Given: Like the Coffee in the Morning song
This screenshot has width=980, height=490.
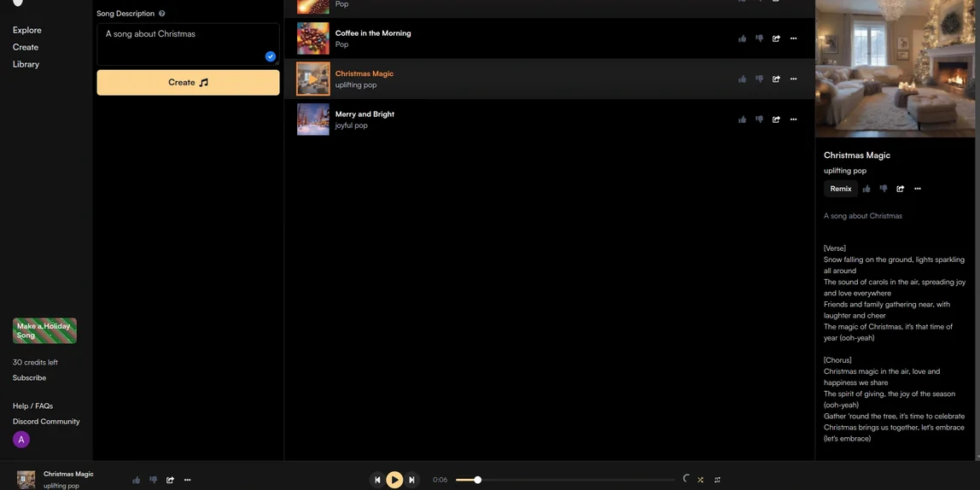Looking at the screenshot, I should 742,38.
